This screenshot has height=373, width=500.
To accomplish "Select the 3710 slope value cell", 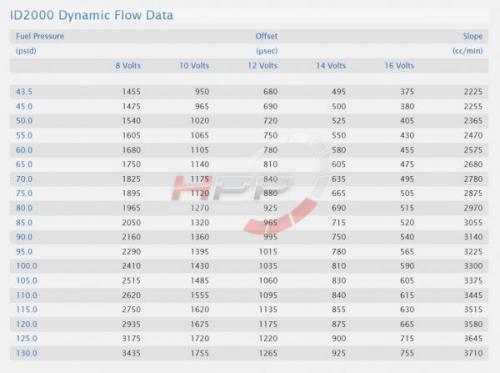I will pyautogui.click(x=473, y=353).
